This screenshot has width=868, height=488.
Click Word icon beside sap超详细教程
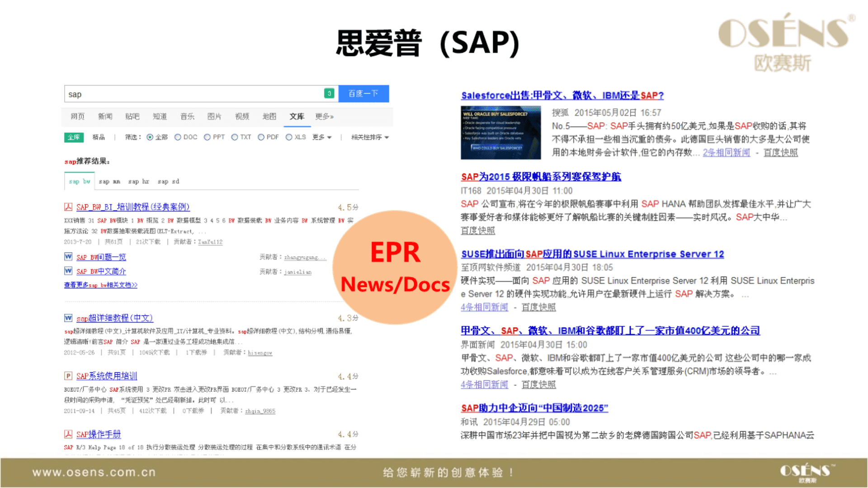click(x=68, y=318)
